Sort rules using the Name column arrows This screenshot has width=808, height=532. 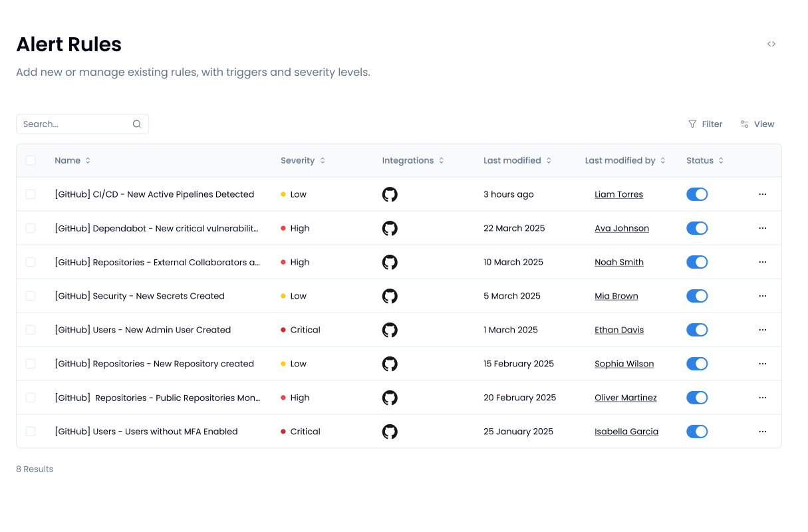click(x=86, y=160)
